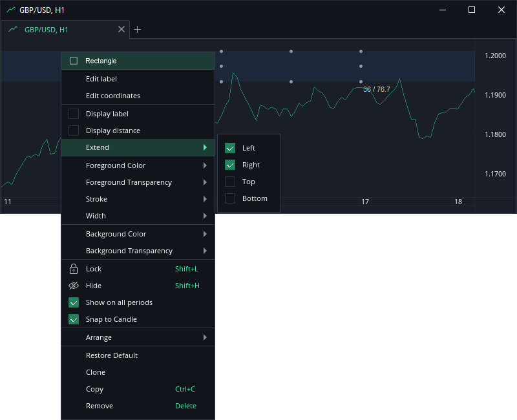Uncheck Extend Right checkbox

[x=230, y=165]
